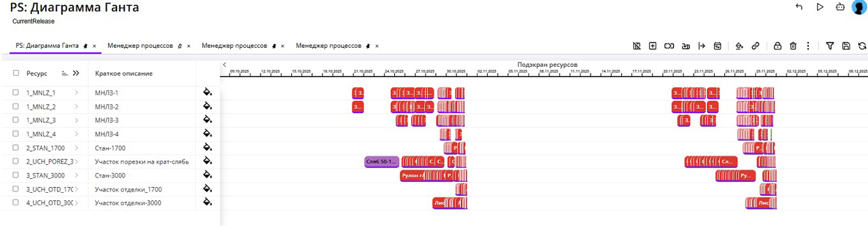Click the save floppy disk icon
Screen dimensions: 868x226
846,46
